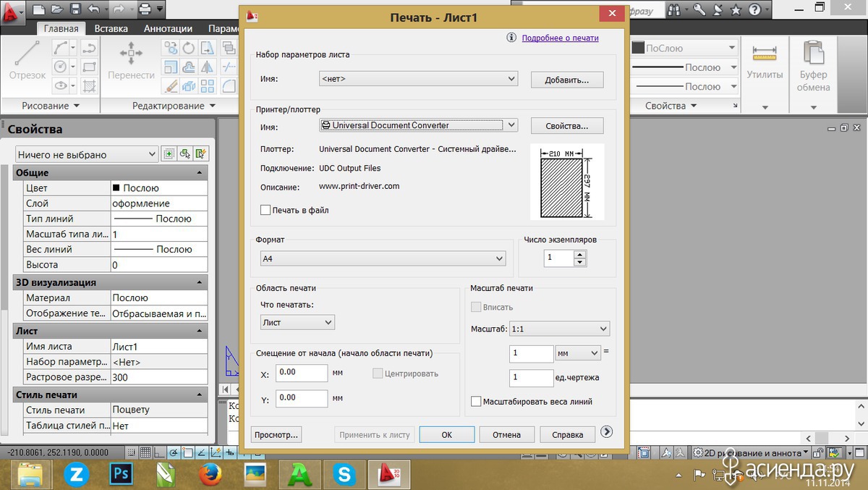Toggle the ortho mode status bar icon
Screen dimensions: 868x490
pos(161,452)
